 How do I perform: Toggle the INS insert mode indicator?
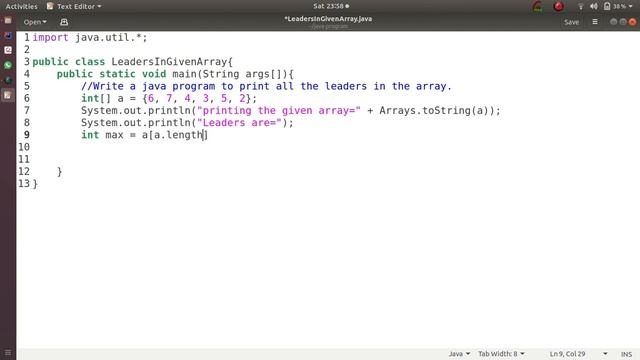point(627,354)
